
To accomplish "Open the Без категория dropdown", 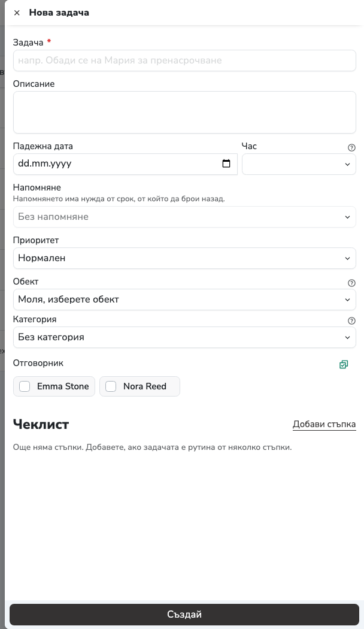I will pyautogui.click(x=184, y=337).
